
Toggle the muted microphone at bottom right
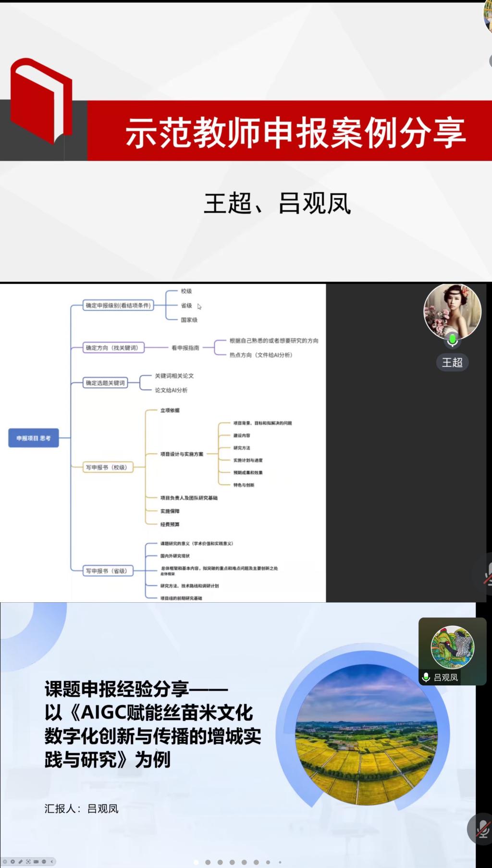[x=482, y=829]
